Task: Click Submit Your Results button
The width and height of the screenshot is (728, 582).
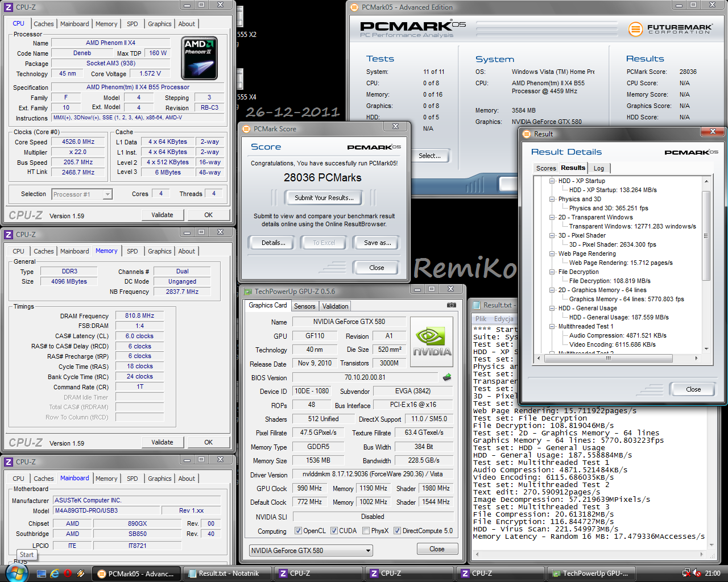Action: pos(324,198)
